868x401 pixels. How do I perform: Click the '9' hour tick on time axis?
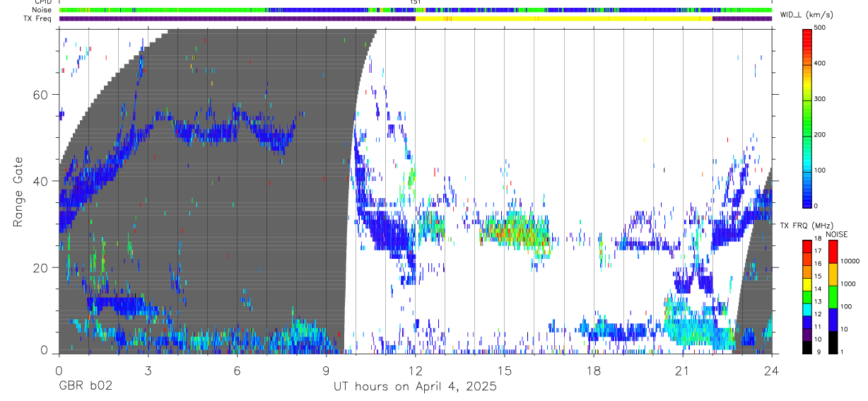(326, 371)
